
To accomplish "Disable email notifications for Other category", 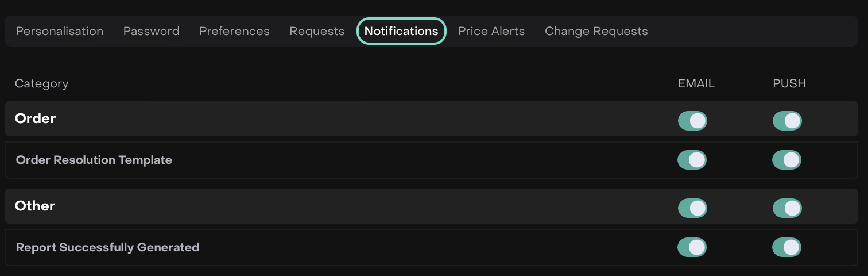I will pos(692,208).
